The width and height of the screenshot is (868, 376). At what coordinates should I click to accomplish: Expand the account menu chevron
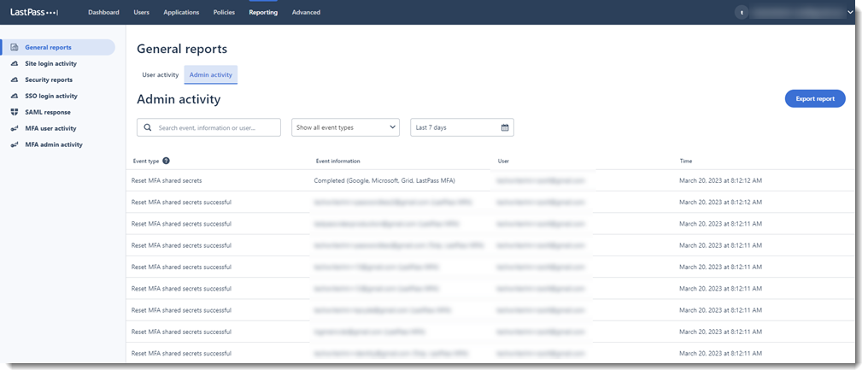tap(849, 13)
